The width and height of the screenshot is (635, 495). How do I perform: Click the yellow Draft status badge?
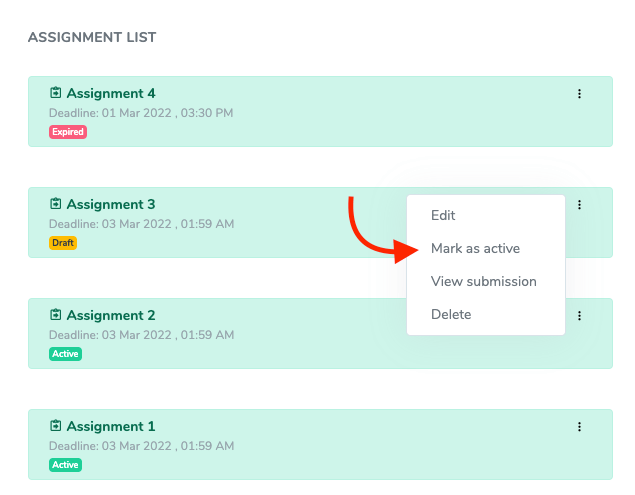tap(63, 243)
